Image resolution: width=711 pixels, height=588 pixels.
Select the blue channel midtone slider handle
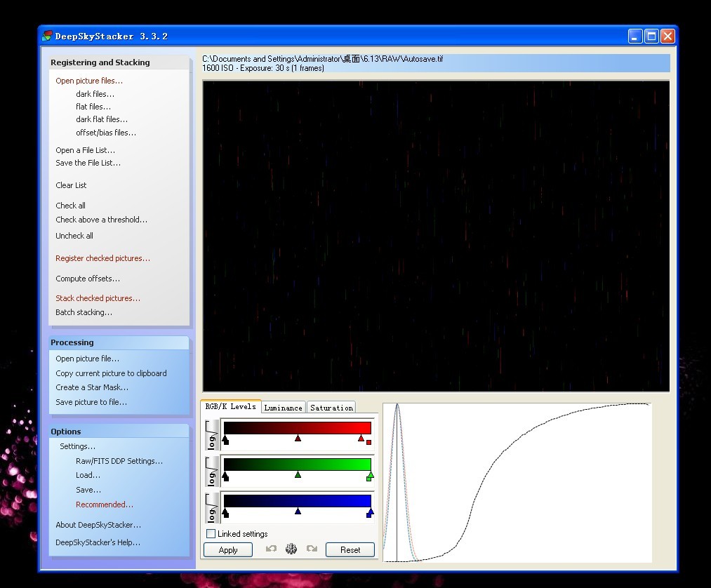[298, 512]
